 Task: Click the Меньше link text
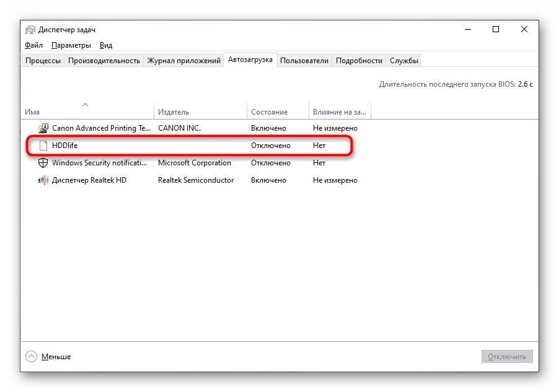click(x=56, y=357)
